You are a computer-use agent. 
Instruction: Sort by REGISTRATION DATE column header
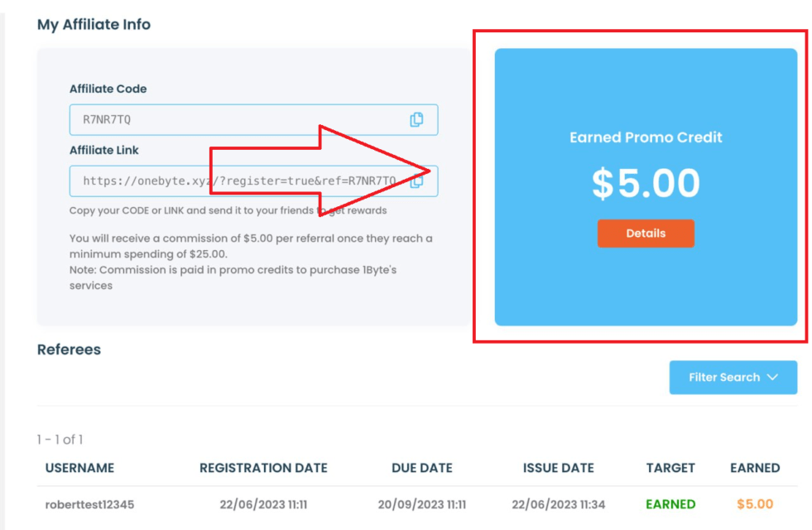point(263,467)
